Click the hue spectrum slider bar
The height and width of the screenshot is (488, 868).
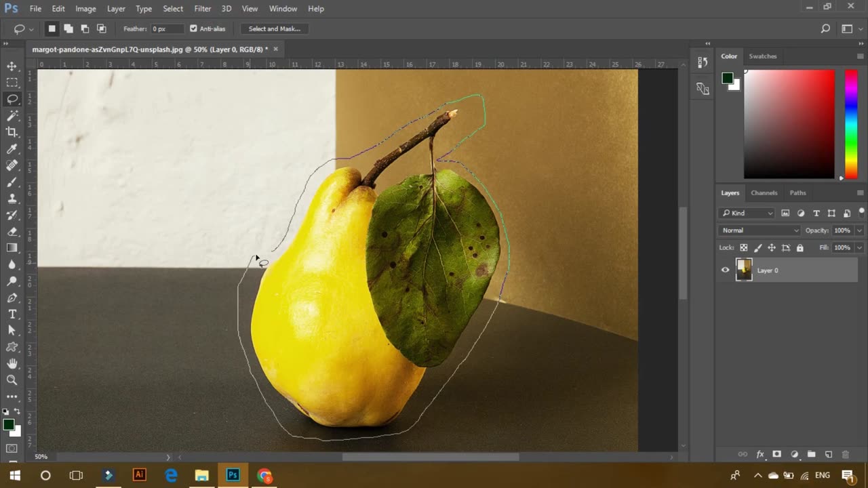pos(851,123)
